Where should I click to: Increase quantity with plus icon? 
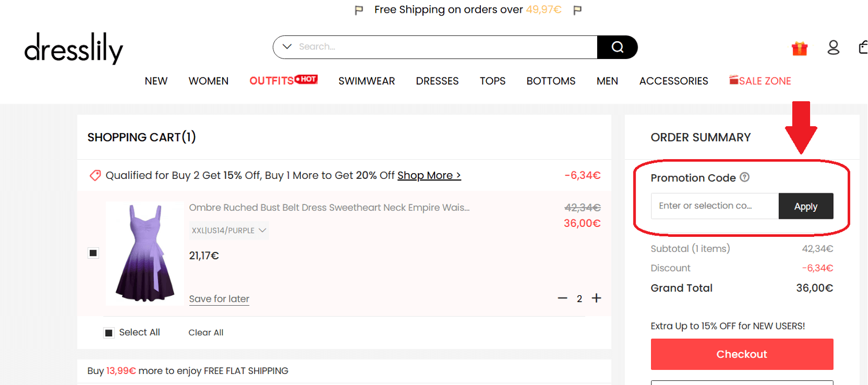coord(597,298)
